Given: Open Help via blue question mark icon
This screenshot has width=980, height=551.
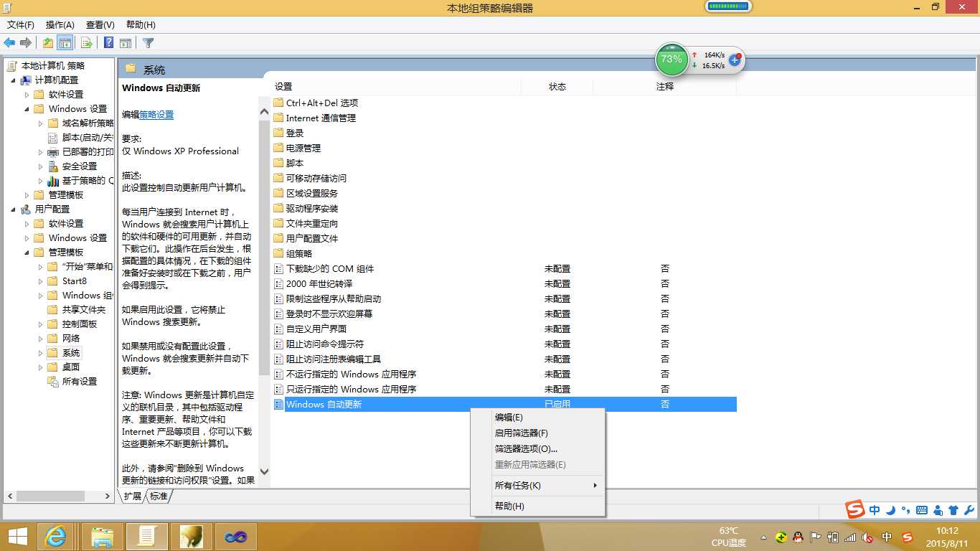Looking at the screenshot, I should (109, 43).
